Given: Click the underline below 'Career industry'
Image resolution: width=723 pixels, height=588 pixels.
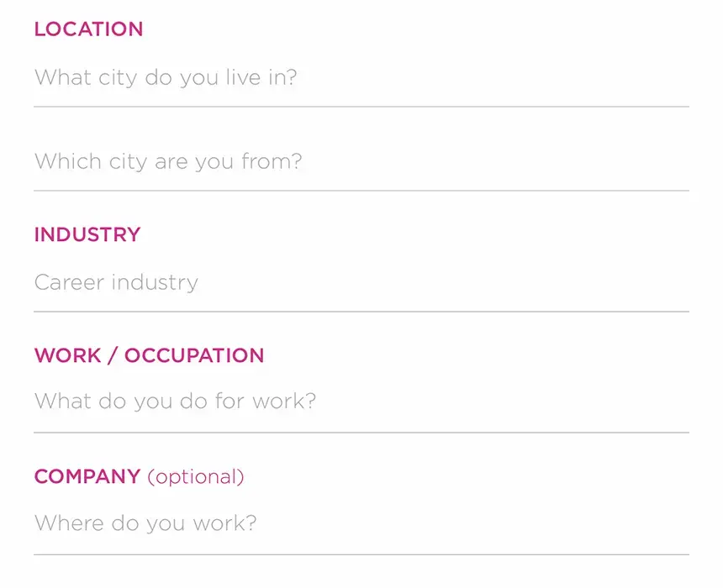Looking at the screenshot, I should point(361,312).
